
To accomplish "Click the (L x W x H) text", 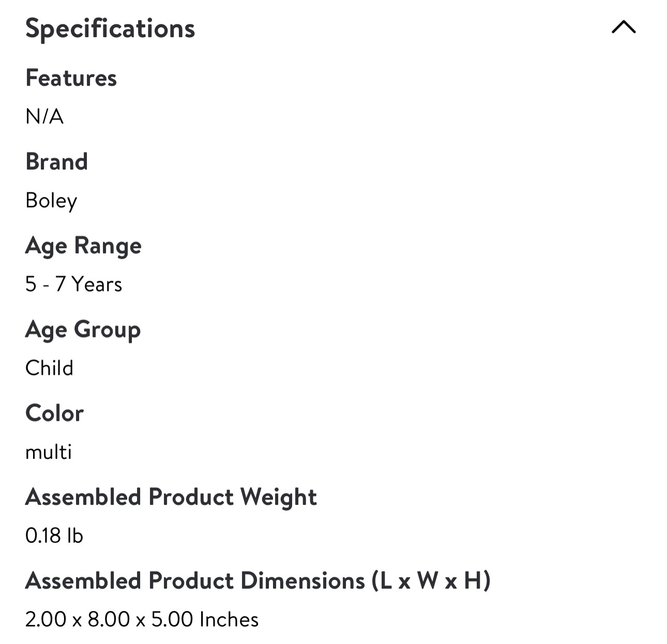I will point(430,580).
